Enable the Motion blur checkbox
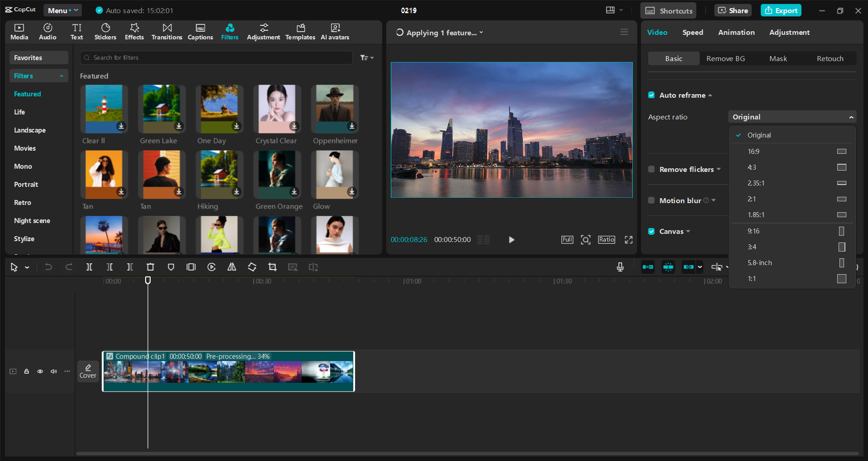 coord(651,200)
